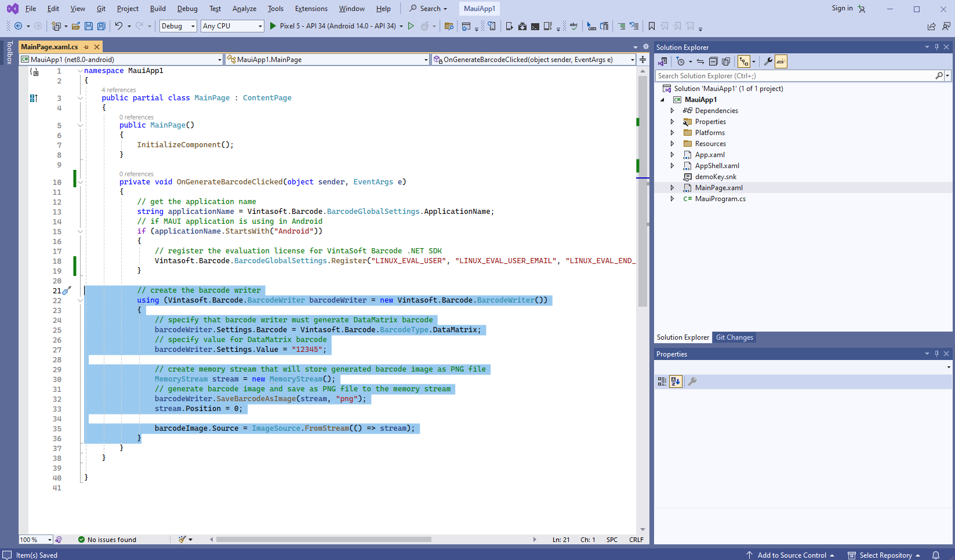Open Solution Explorer properties wrench icon
This screenshot has height=560, width=955.
pos(768,61)
